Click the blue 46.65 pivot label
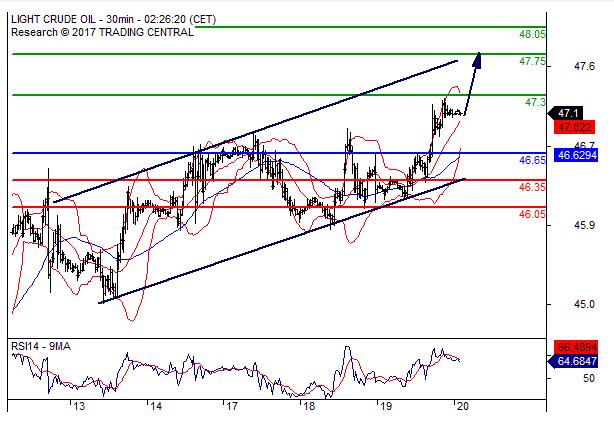This screenshot has width=614, height=424. point(532,160)
